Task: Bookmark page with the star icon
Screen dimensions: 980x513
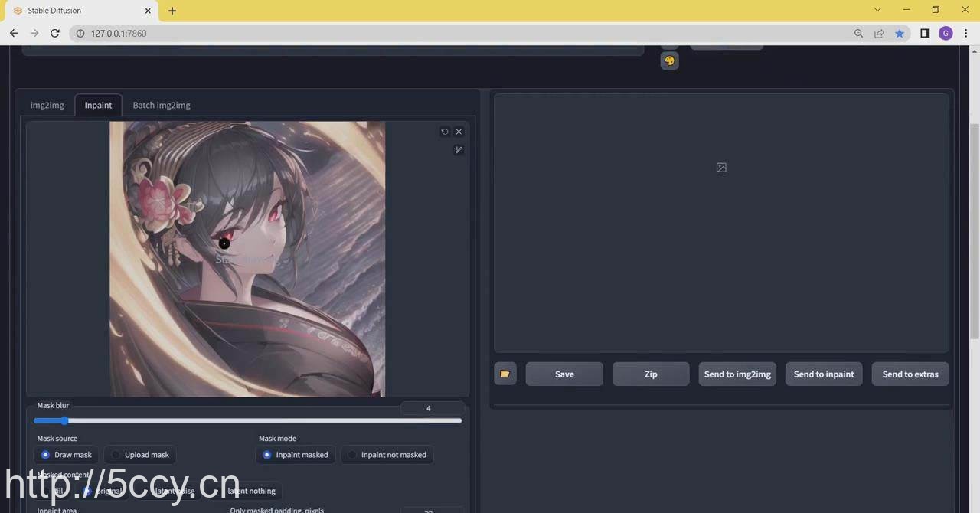Action: pos(900,33)
